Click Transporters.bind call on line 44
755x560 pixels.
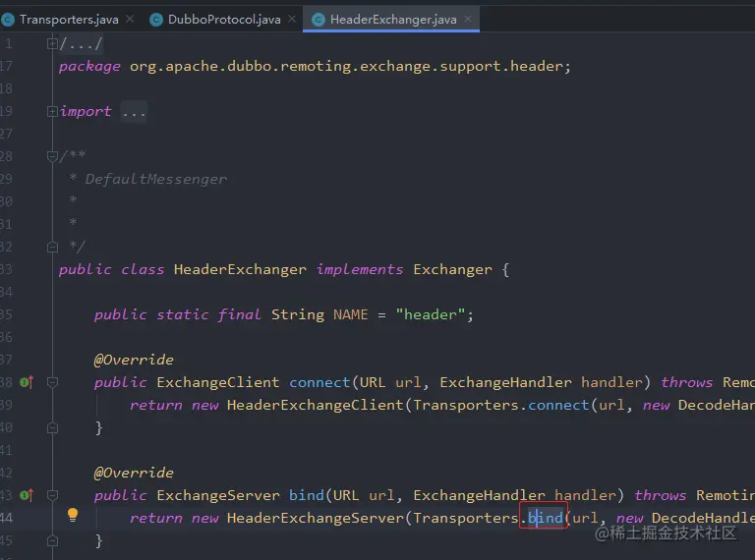pos(546,518)
